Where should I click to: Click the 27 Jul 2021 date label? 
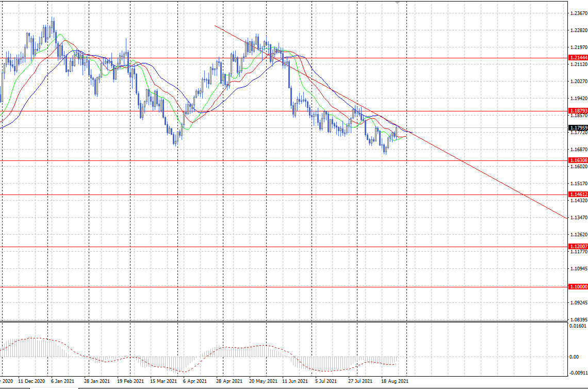[360, 381]
